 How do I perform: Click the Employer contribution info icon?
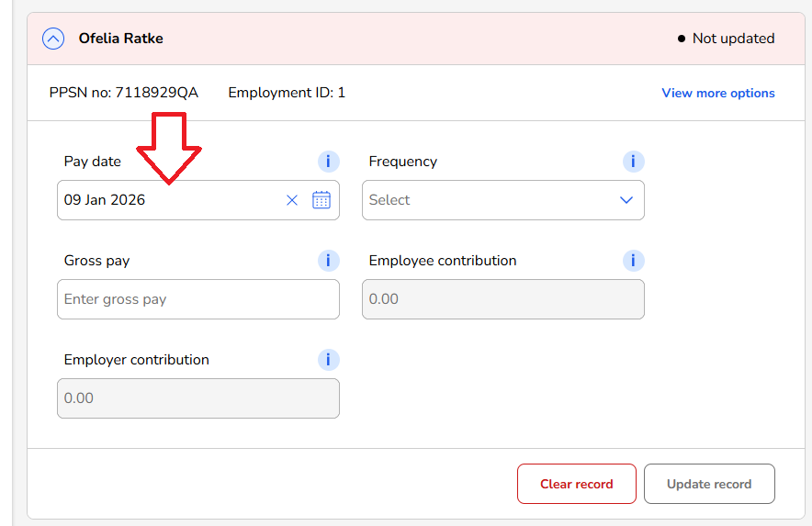328,360
